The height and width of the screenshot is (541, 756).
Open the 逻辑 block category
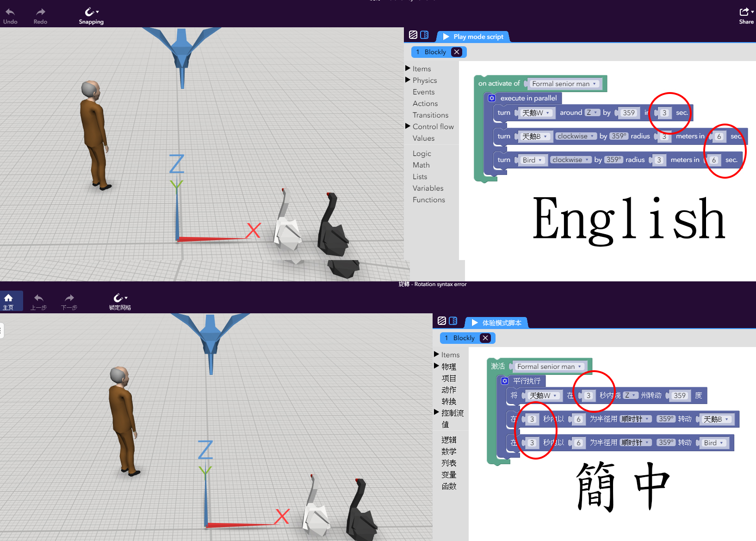pos(449,440)
